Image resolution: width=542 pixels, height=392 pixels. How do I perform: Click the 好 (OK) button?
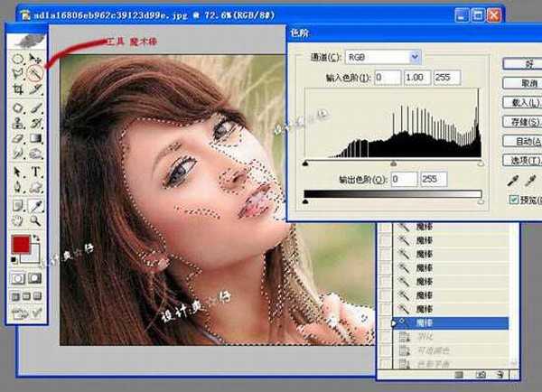pyautogui.click(x=521, y=64)
